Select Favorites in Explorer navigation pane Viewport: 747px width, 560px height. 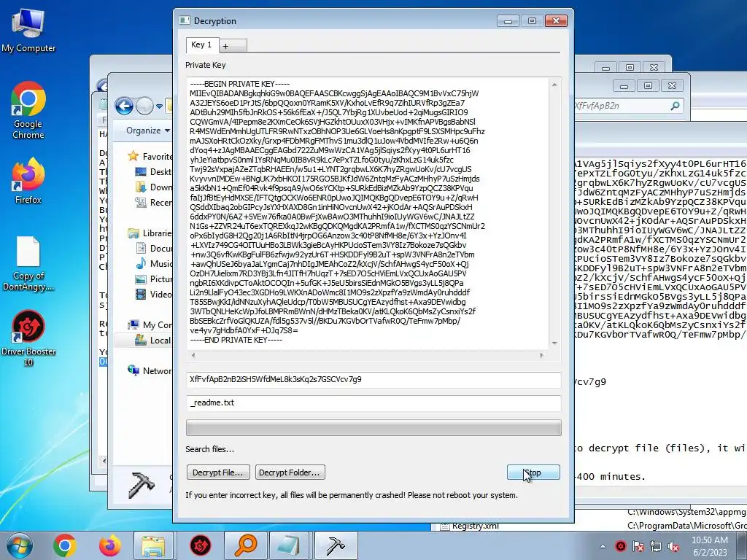pos(150,156)
